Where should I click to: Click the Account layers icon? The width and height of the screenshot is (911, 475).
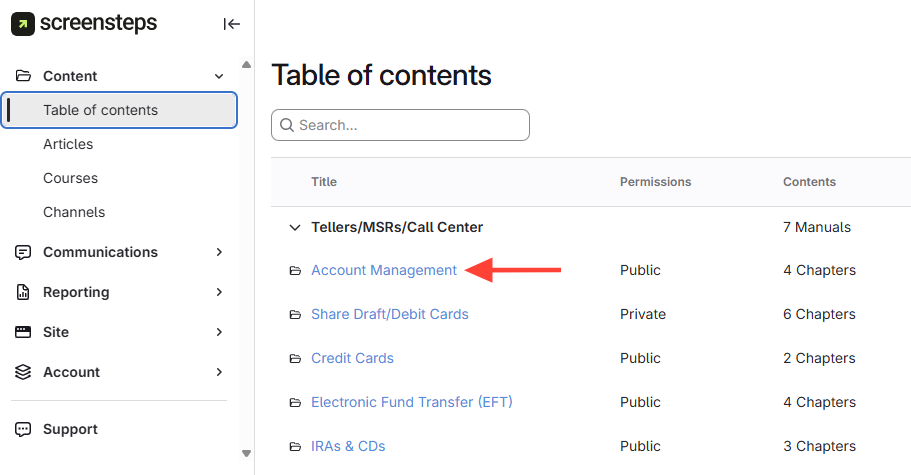pyautogui.click(x=23, y=372)
